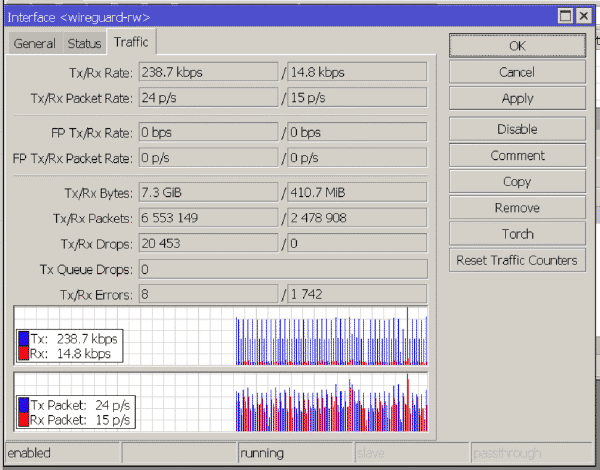Click the red Rx Packet legend swatch
The width and height of the screenshot is (600, 470).
(x=24, y=419)
